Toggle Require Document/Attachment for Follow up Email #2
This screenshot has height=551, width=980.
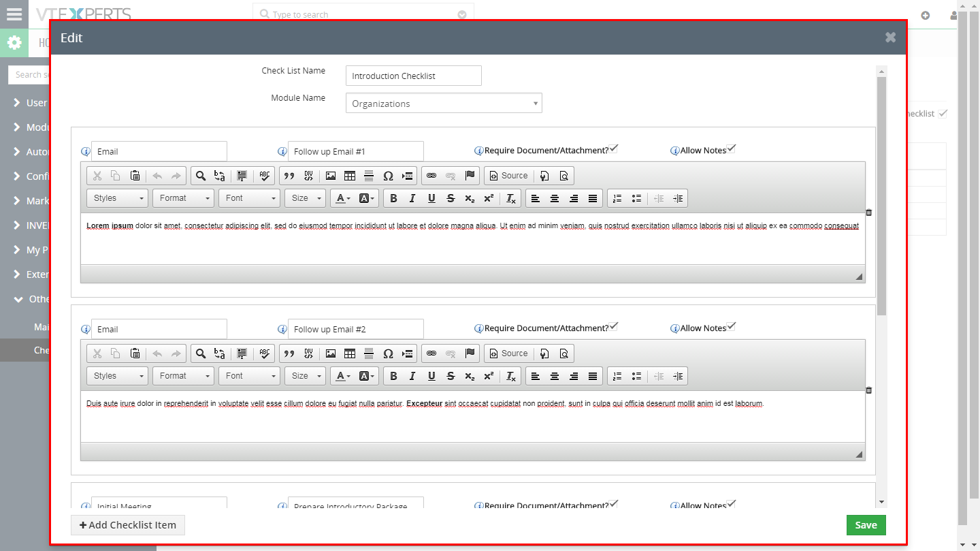(x=614, y=326)
